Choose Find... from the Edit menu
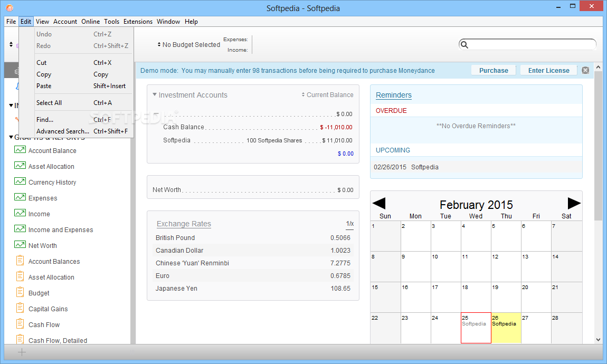This screenshot has height=364, width=607. coord(76,120)
